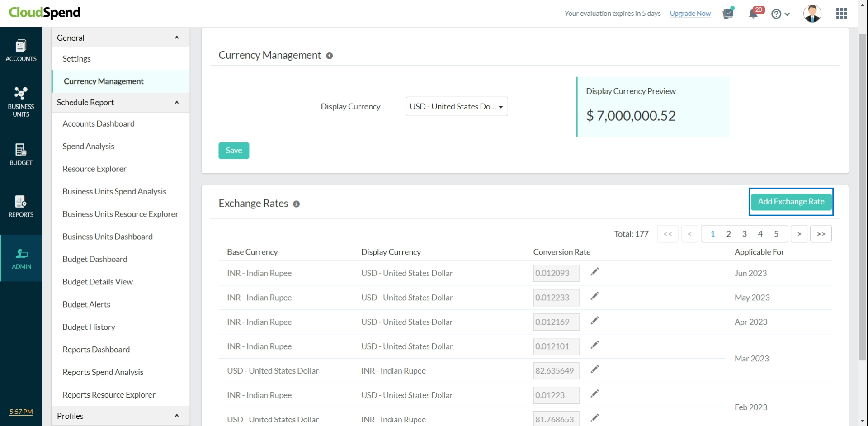Open the Accounts section in sidebar
868x426 pixels.
click(x=21, y=51)
